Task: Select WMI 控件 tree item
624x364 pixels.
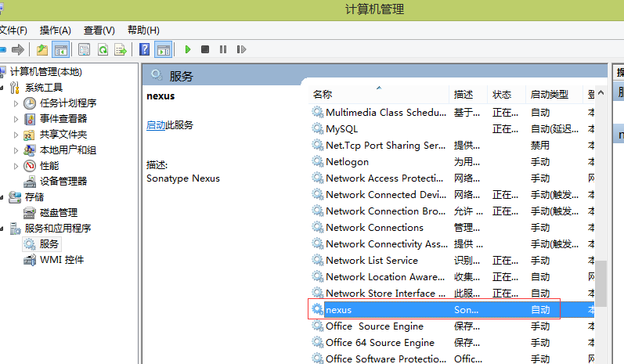Action: pyautogui.click(x=62, y=260)
